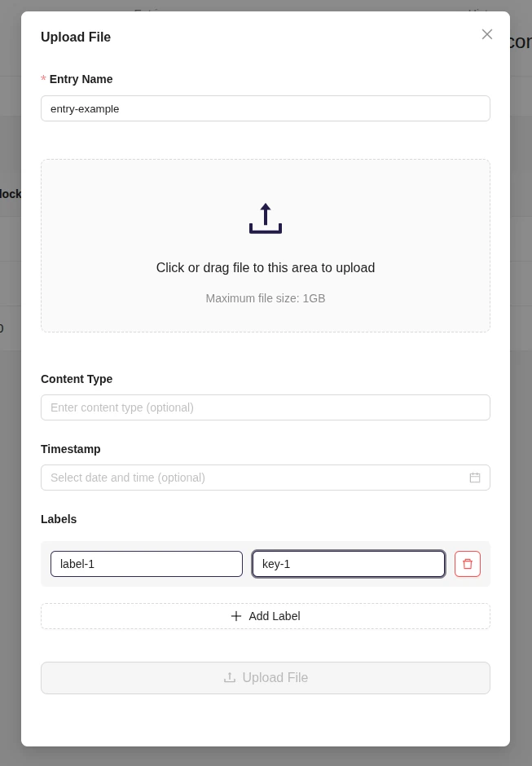Delete the label-1 row using the trash icon

point(468,564)
